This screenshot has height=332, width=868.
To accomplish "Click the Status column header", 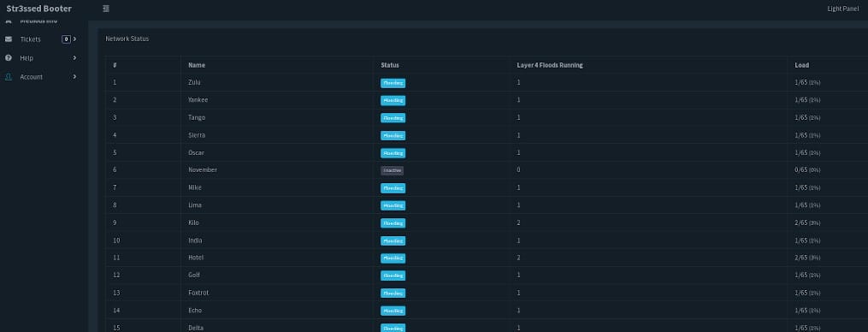I will point(390,65).
